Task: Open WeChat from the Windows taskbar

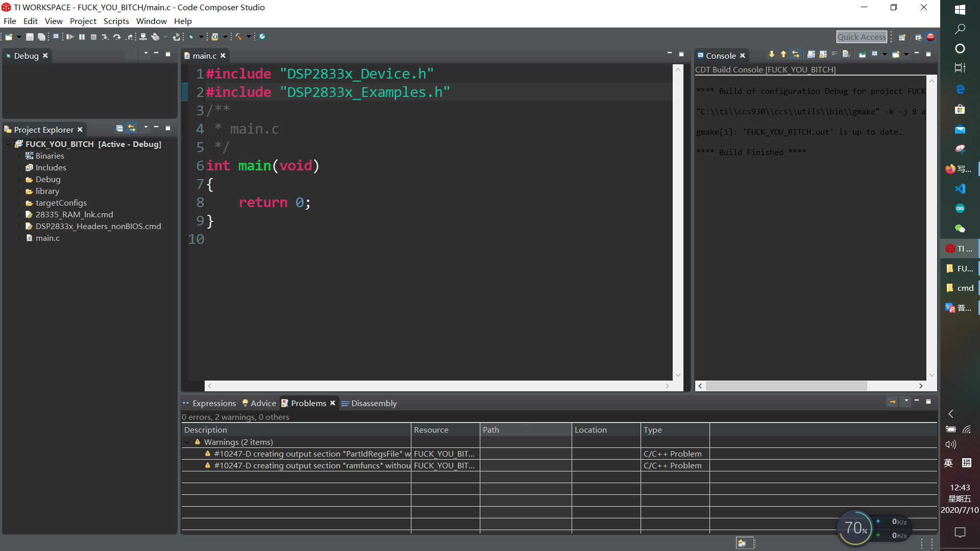Action: [x=960, y=229]
